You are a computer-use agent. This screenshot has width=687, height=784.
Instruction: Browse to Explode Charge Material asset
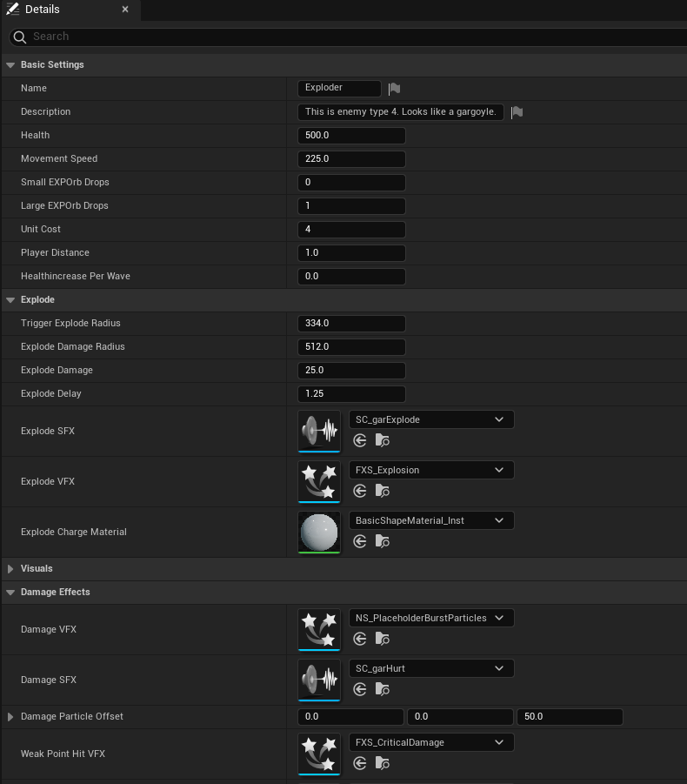[x=382, y=542]
